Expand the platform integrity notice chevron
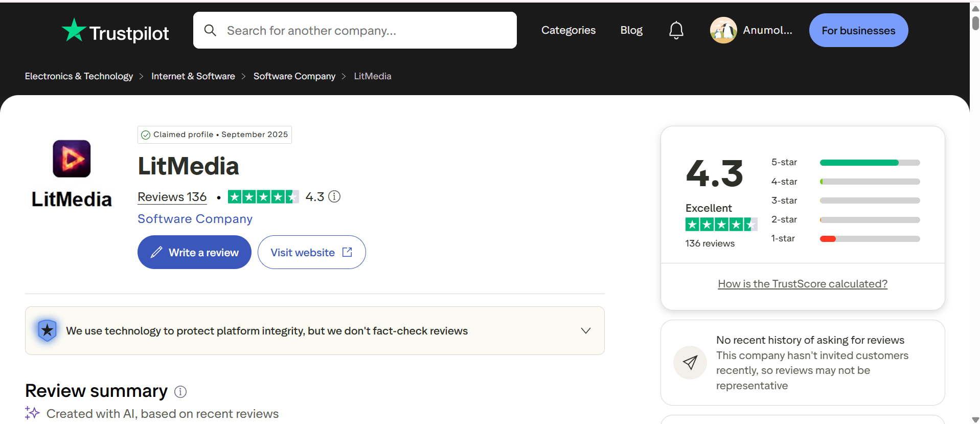980x424 pixels. [586, 330]
